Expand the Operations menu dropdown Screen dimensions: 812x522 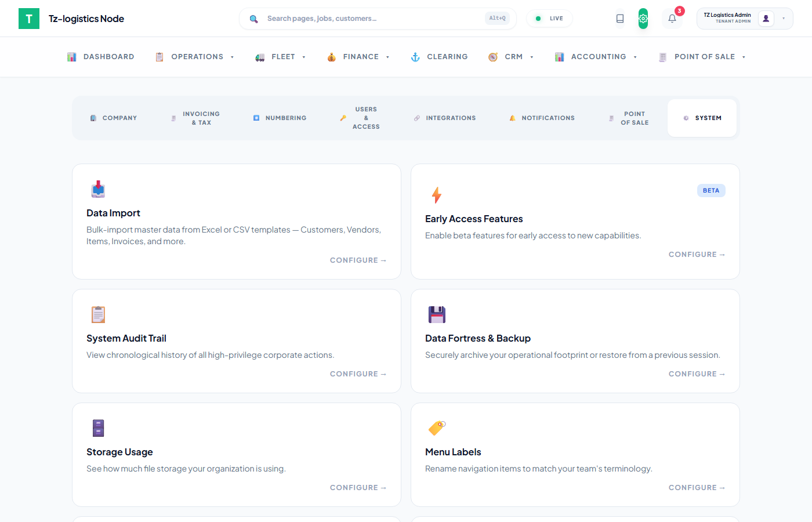tap(232, 57)
